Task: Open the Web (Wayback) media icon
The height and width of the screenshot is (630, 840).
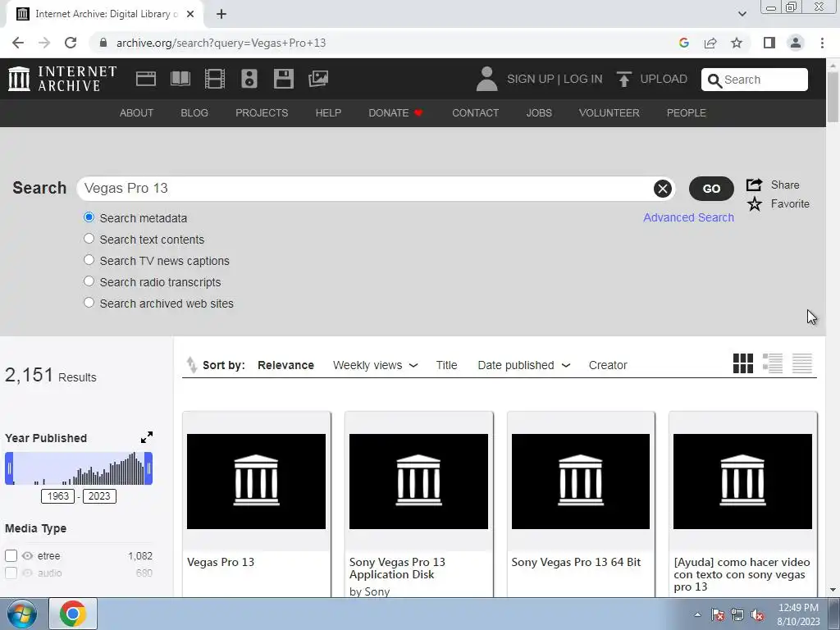Action: pos(146,79)
